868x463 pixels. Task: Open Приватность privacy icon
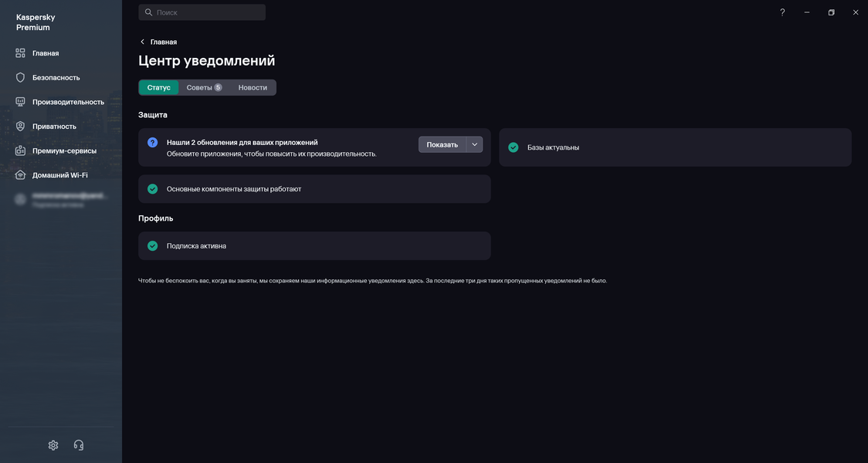[21, 127]
